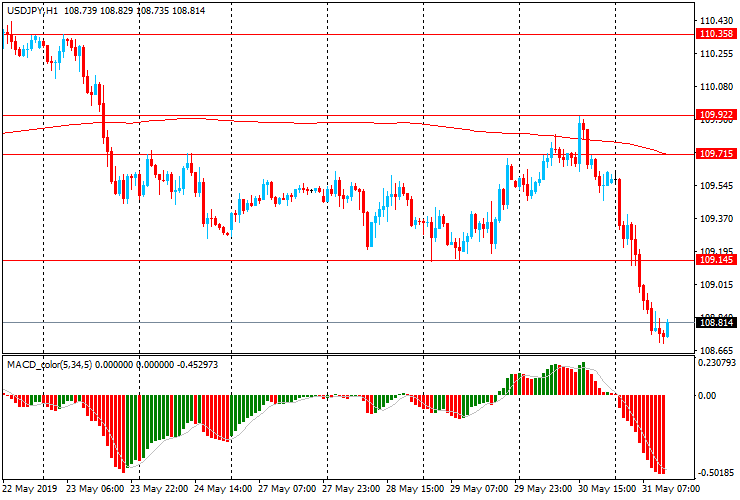Click the 24 May 14:00 time label
The width and height of the screenshot is (740, 500).
pyautogui.click(x=223, y=488)
